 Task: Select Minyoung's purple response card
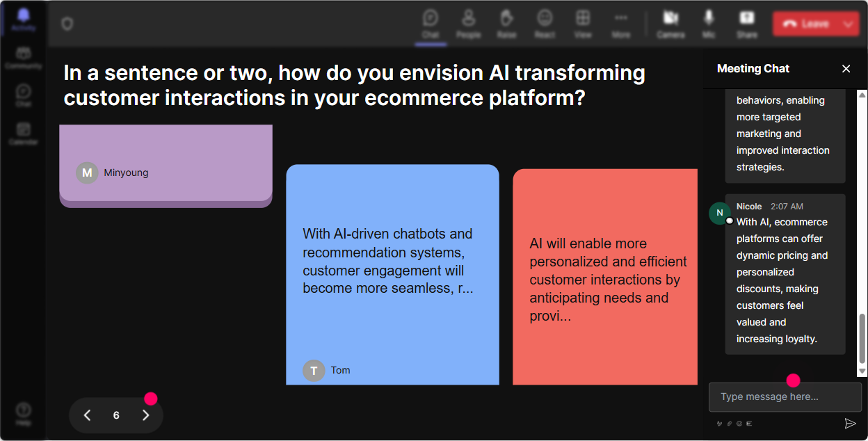click(166, 166)
